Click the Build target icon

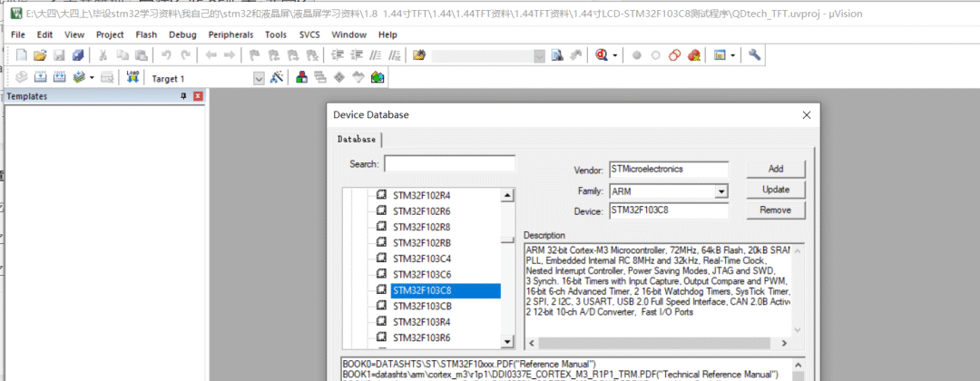(x=40, y=78)
